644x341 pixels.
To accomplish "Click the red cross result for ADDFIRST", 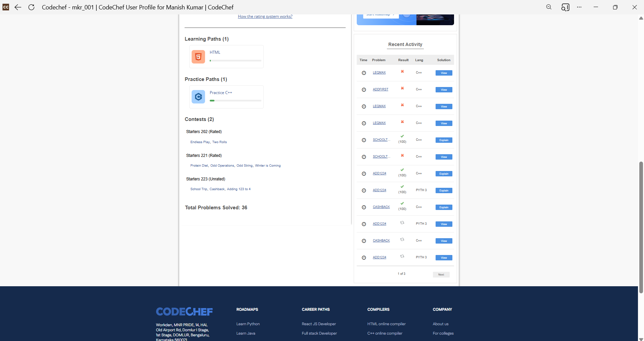I will tap(402, 88).
